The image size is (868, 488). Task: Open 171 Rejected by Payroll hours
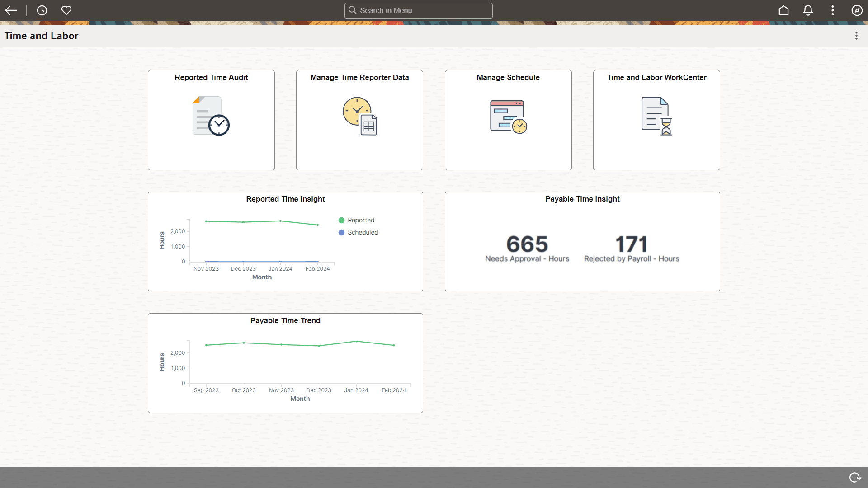(631, 244)
